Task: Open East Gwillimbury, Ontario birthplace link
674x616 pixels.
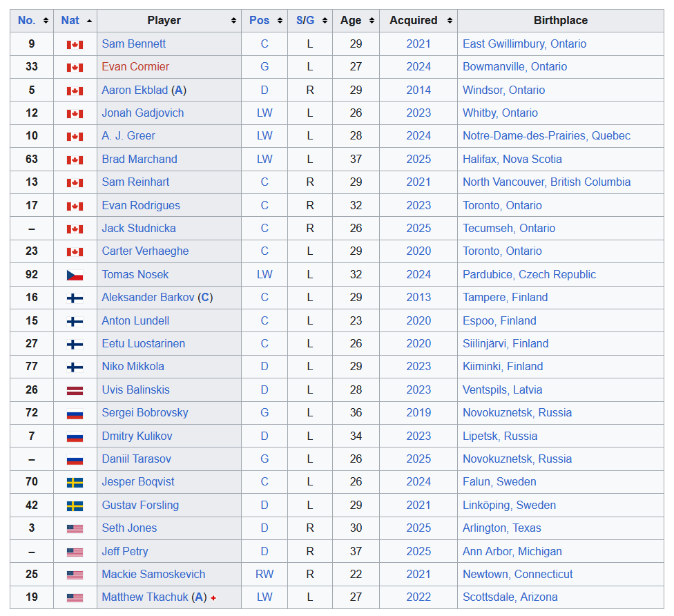Action: pos(524,44)
